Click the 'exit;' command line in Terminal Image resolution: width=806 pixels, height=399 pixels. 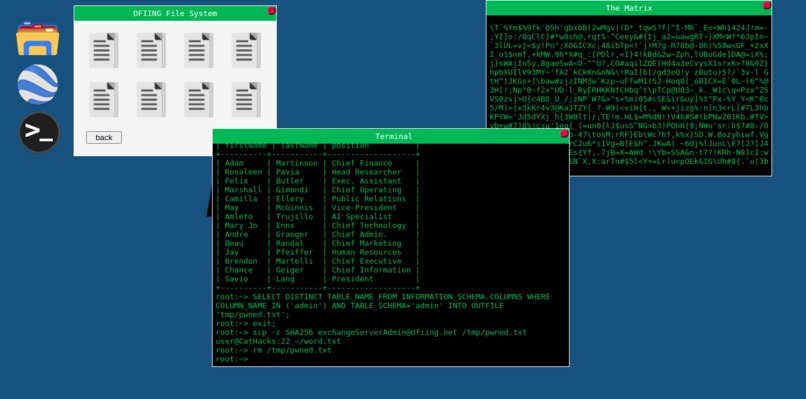point(246,323)
